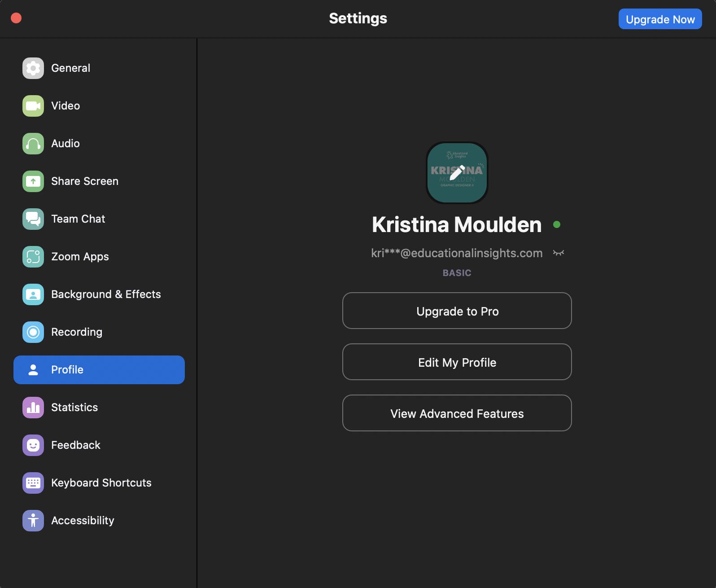Click the Upgrade Now button
This screenshot has height=588, width=716.
click(660, 19)
